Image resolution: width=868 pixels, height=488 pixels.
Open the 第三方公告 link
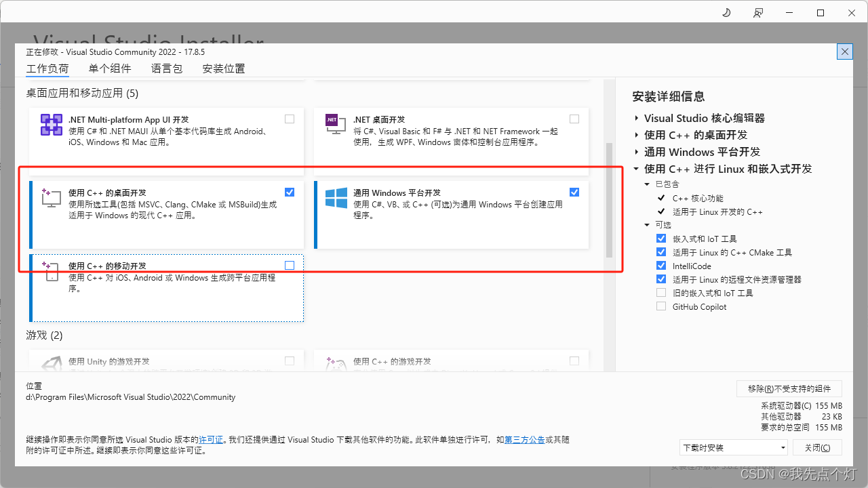click(x=524, y=439)
